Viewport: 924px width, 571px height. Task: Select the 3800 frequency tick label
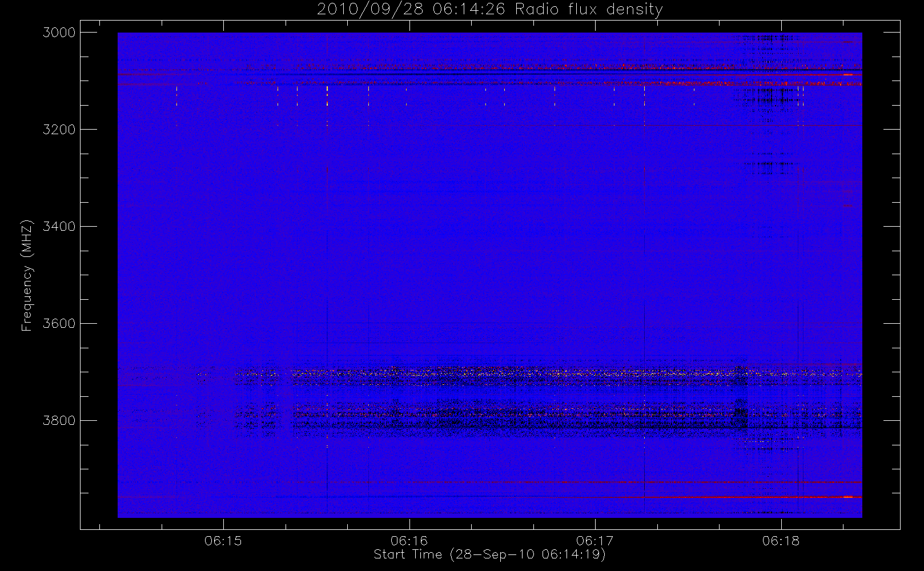59,421
